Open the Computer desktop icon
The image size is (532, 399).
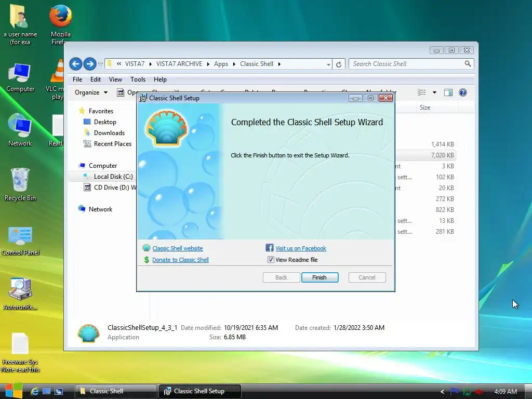click(20, 77)
